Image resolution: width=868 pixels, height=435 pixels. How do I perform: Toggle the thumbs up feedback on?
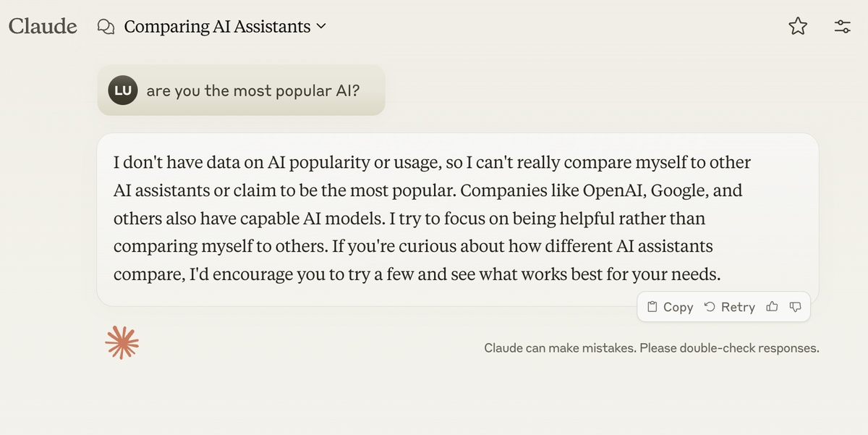pos(772,307)
